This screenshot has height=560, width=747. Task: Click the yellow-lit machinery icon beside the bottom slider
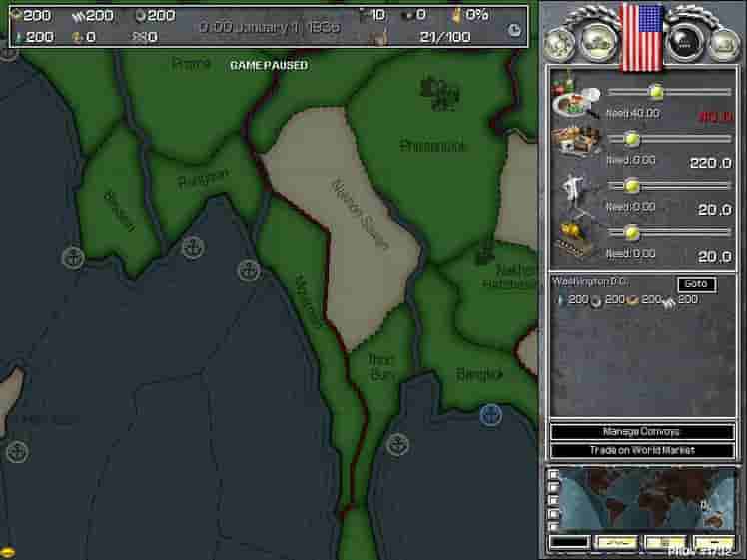click(574, 238)
